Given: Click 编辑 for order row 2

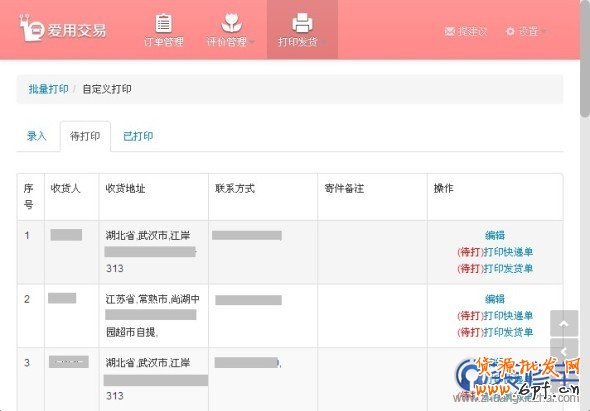Looking at the screenshot, I should (x=495, y=299).
